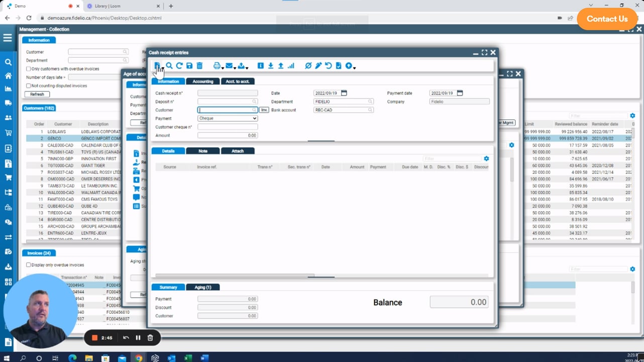644x362 pixels.
Task: Click the Upload arrow icon in toolbar
Action: click(x=281, y=66)
